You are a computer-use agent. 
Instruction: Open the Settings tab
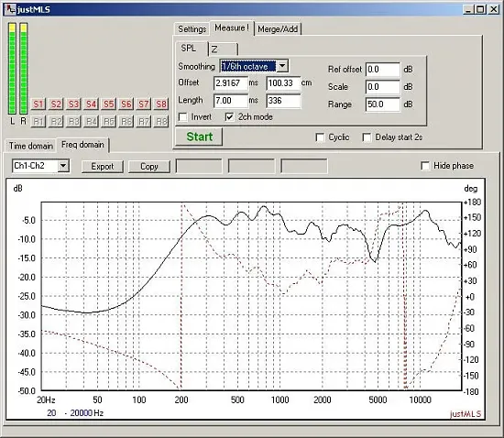(192, 29)
